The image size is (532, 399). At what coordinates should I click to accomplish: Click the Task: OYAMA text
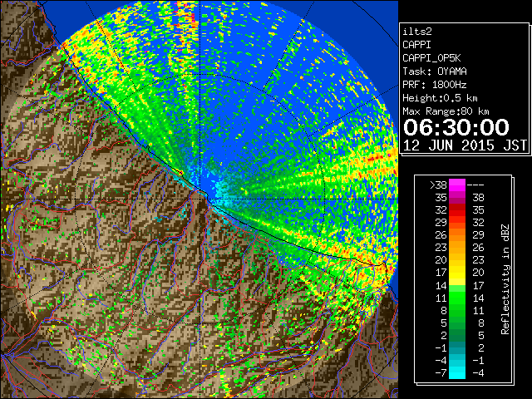coord(435,71)
